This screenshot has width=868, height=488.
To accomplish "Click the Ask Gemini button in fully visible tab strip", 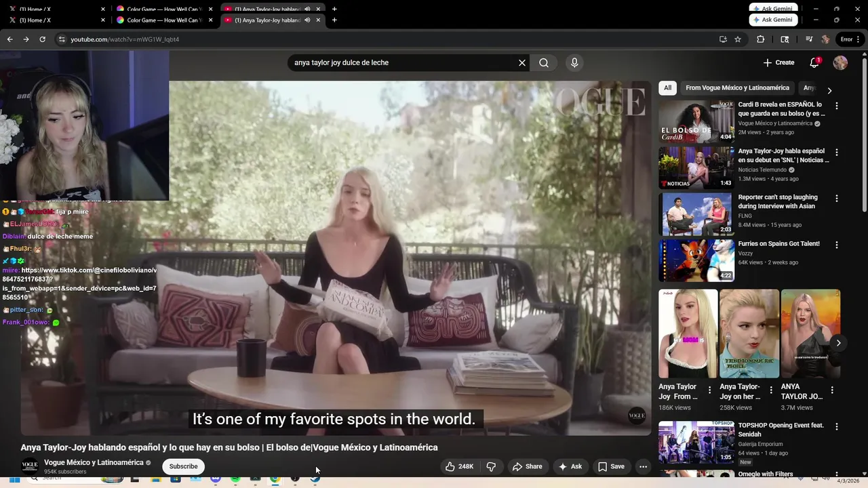I will pyautogui.click(x=773, y=20).
